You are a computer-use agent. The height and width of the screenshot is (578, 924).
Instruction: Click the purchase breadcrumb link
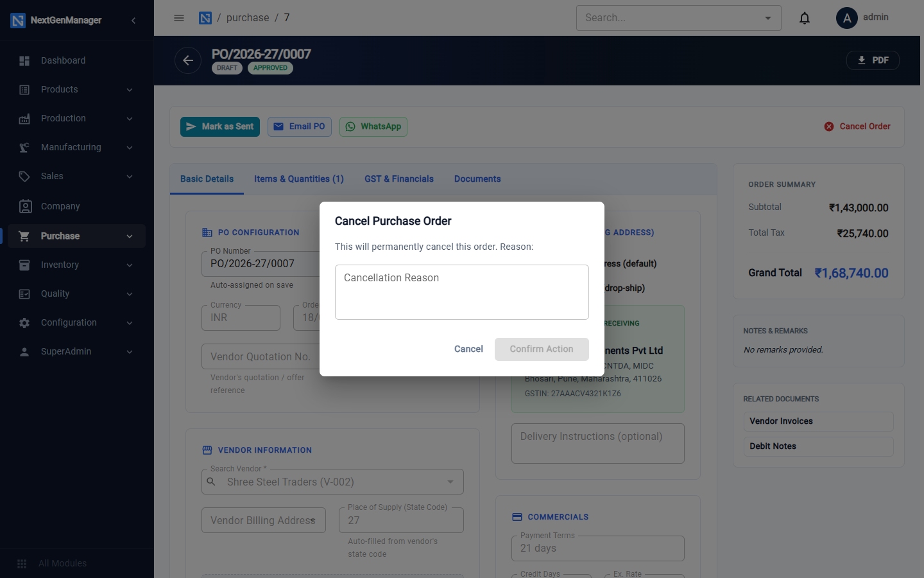pos(248,18)
